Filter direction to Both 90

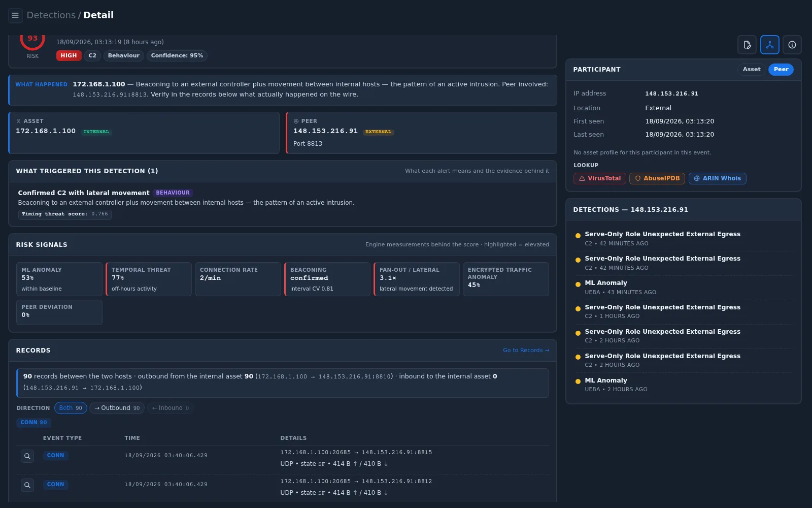[x=71, y=408]
